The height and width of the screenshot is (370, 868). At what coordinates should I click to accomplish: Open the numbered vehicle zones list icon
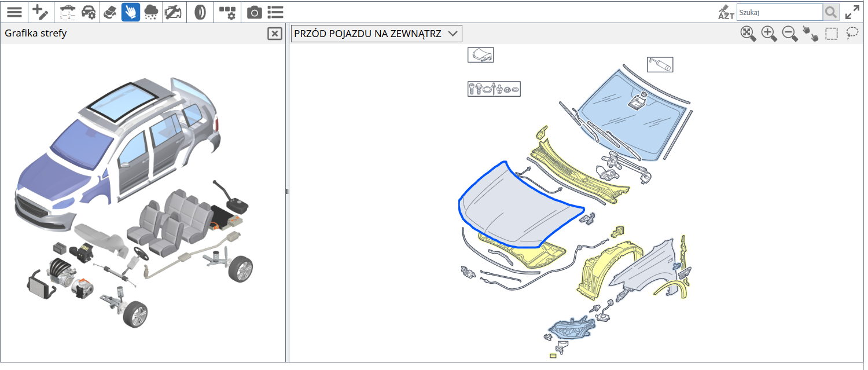(68, 12)
